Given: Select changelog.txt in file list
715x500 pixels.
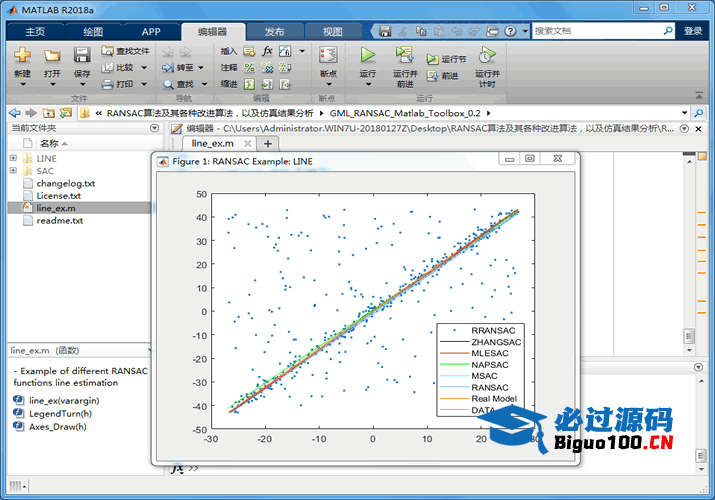Looking at the screenshot, I should pyautogui.click(x=66, y=183).
